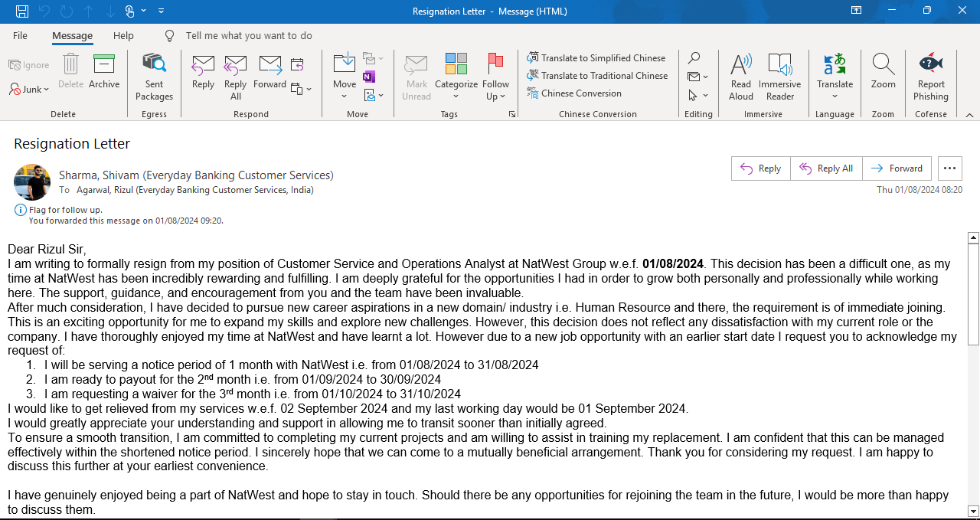Send message to OneNote
Screen dimensions: 980x520
[369, 77]
